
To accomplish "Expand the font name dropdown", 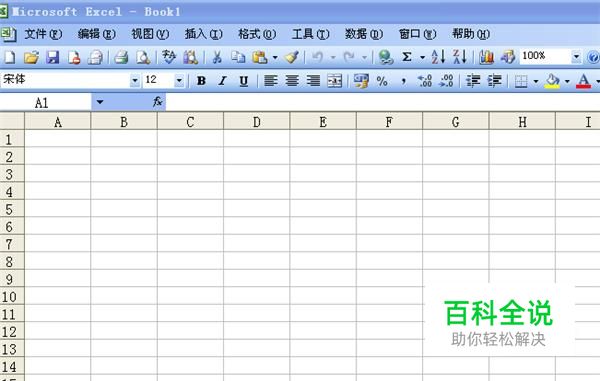I will click(x=135, y=81).
